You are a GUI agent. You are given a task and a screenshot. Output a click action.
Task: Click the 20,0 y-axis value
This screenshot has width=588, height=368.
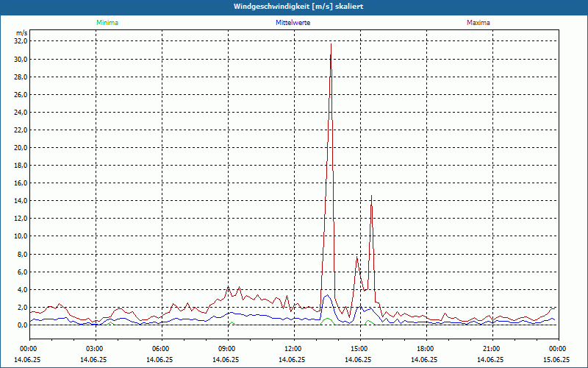21,148
